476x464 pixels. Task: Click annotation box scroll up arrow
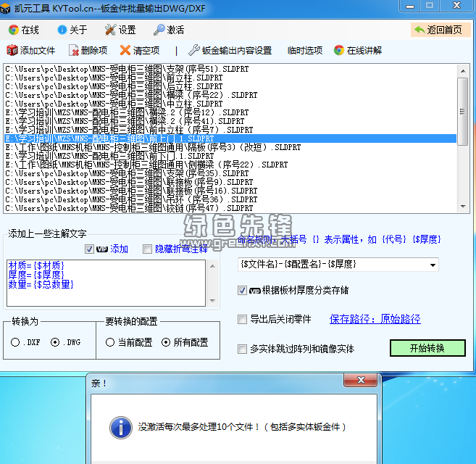[x=212, y=266]
